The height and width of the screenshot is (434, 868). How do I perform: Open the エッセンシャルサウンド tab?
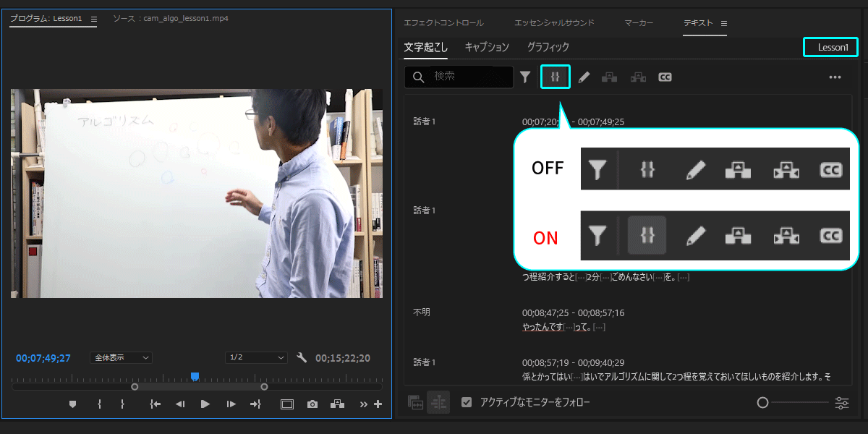[x=554, y=23]
